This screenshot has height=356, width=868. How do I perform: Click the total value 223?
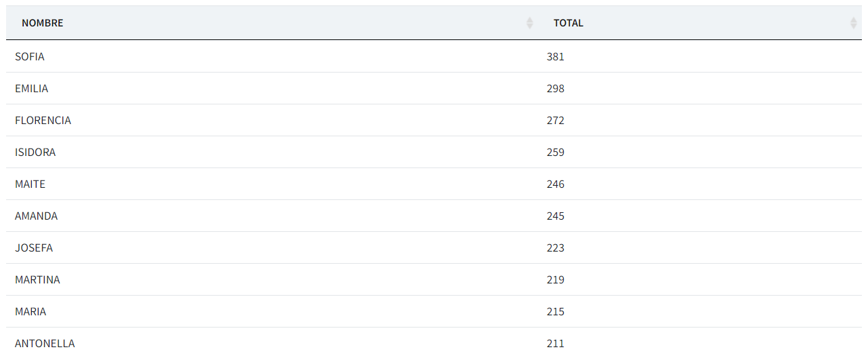pos(555,248)
